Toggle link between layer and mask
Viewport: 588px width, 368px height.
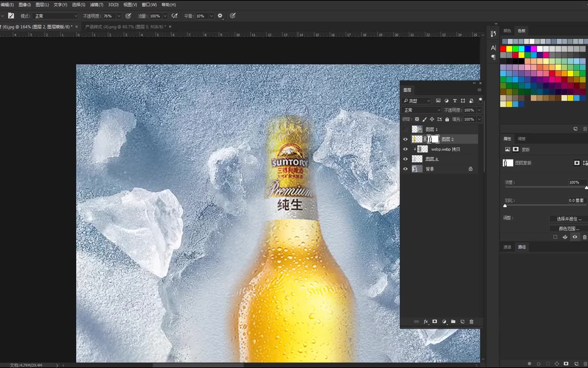(x=425, y=139)
